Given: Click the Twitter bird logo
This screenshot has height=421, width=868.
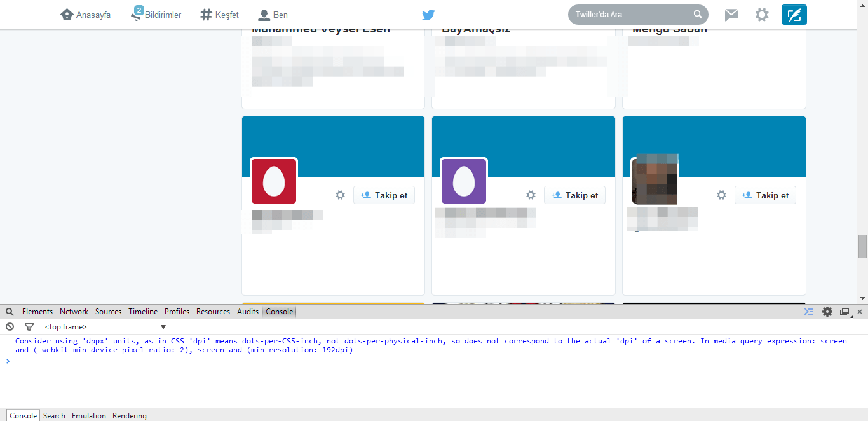Looking at the screenshot, I should [x=428, y=15].
